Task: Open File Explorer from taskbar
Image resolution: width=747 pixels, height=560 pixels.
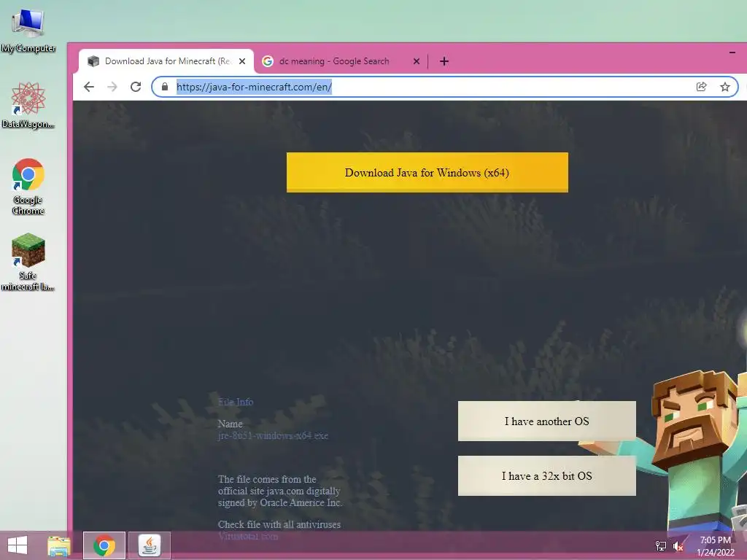Action: pos(59,545)
